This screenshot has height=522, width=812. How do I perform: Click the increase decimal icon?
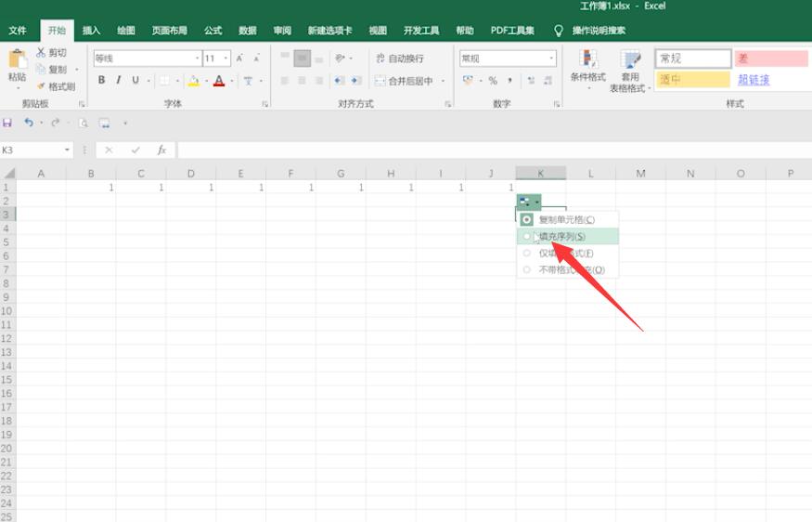[x=531, y=81]
